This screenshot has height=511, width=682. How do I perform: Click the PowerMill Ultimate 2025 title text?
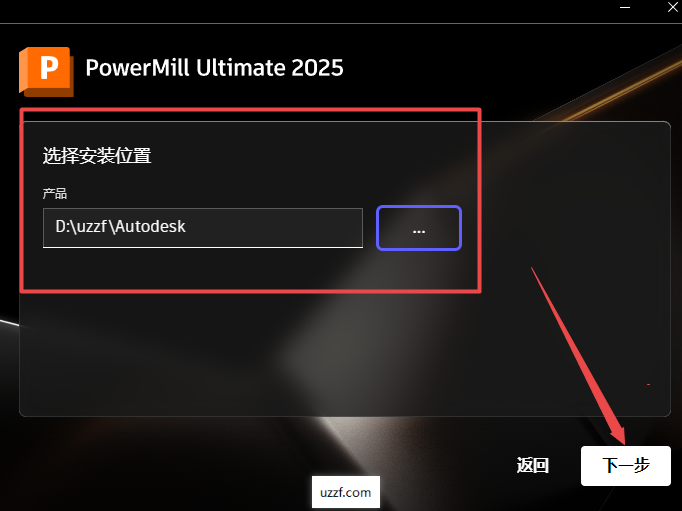[x=214, y=68]
